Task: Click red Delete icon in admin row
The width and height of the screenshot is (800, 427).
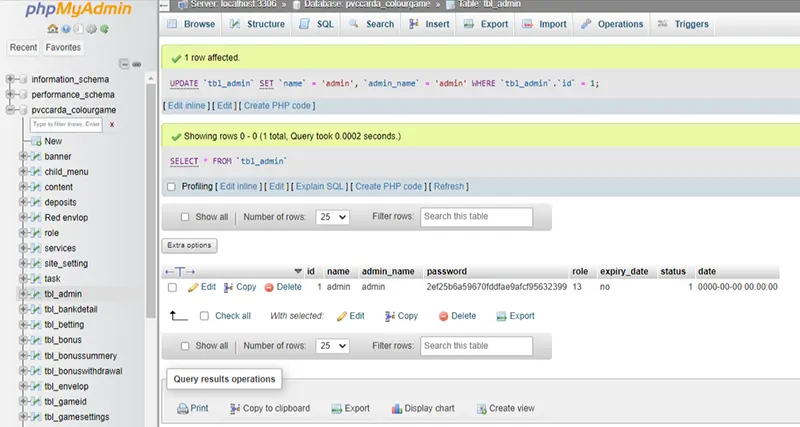Action: 269,287
